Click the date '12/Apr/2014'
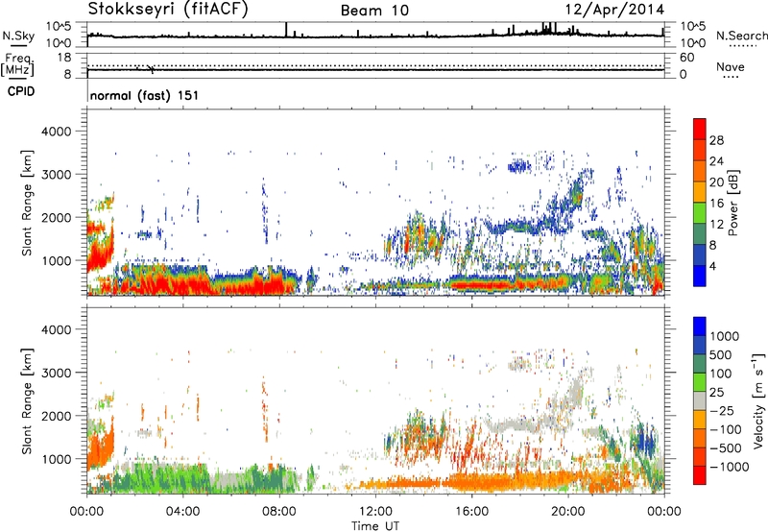This screenshot has height=532, width=768. [614, 10]
